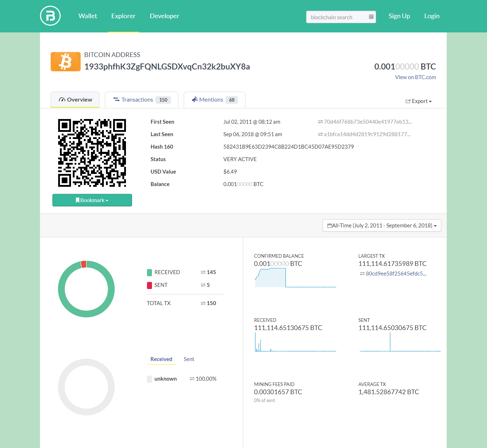Click the red Sent legend swatch
Screen dimensions: 487x448
point(149,285)
